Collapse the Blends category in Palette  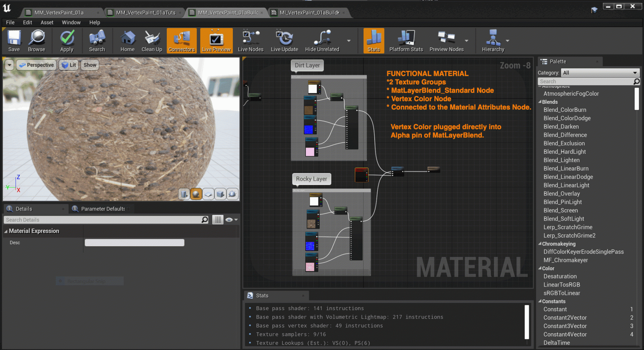pos(540,102)
